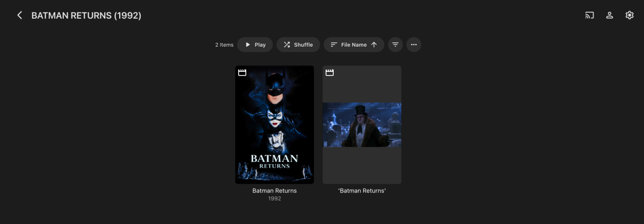This screenshot has height=224, width=644.
Task: Click the Shuffle button
Action: (298, 44)
